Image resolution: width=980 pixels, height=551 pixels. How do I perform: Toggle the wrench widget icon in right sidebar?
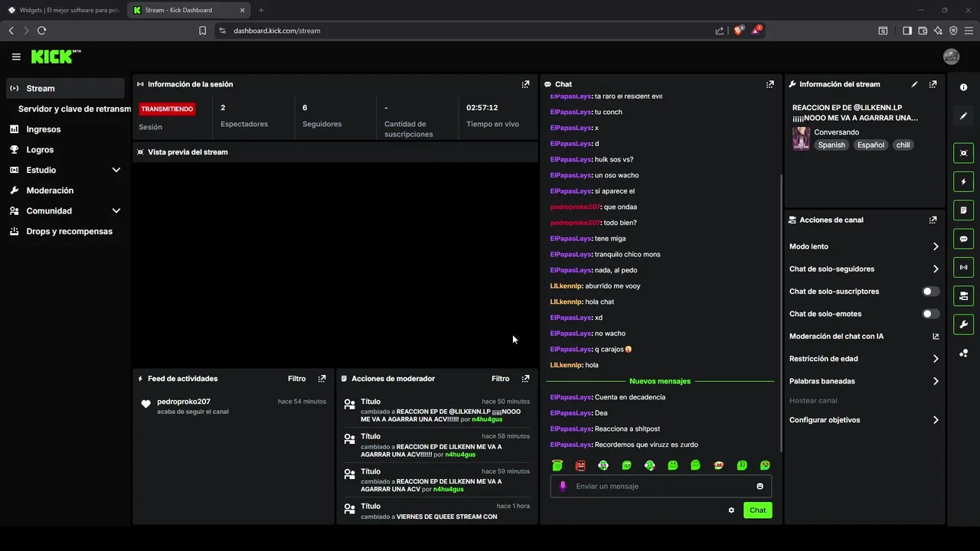(963, 324)
